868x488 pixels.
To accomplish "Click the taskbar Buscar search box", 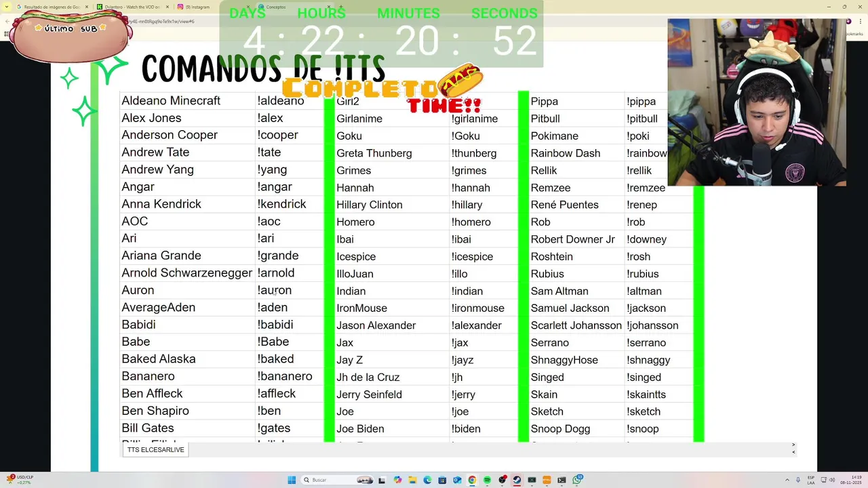I will [x=338, y=480].
